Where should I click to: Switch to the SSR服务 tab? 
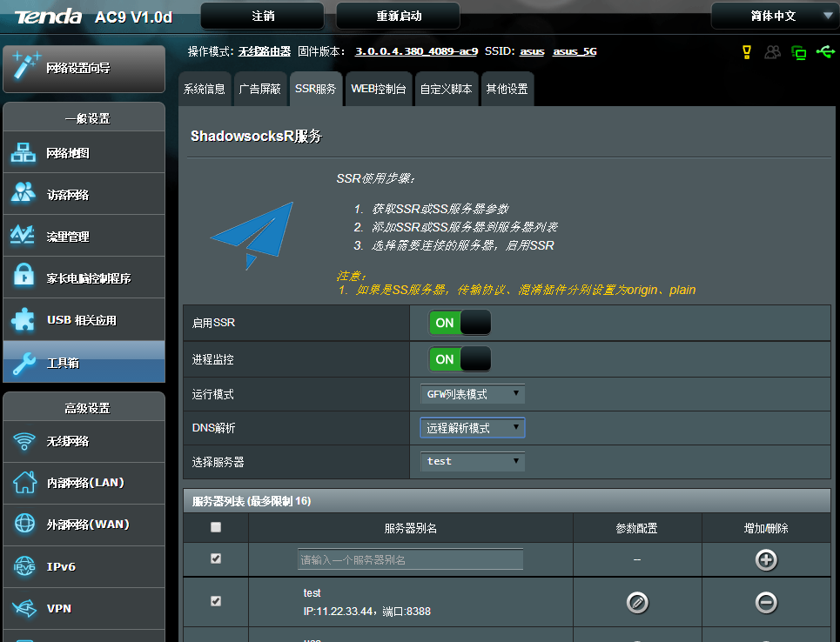[x=315, y=89]
